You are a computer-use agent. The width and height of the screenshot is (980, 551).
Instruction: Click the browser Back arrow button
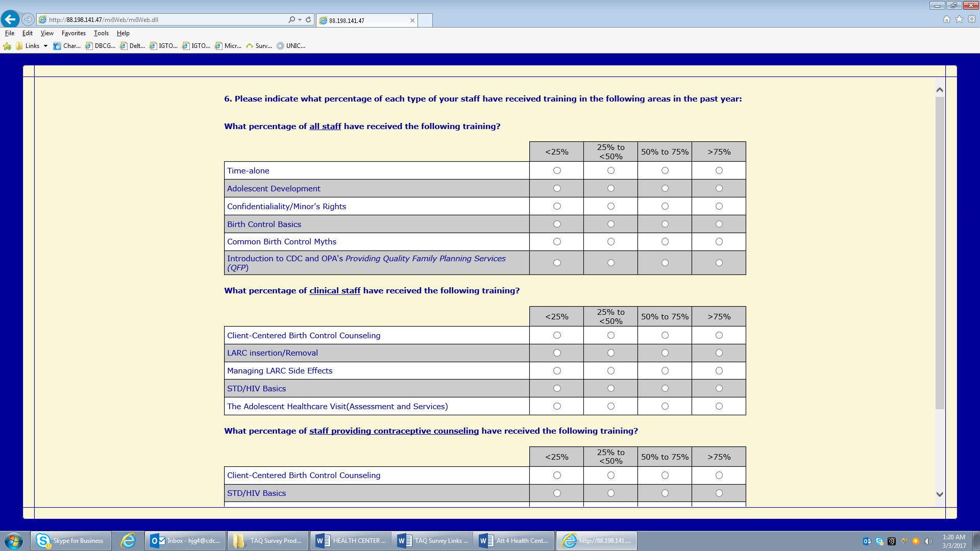point(10,19)
